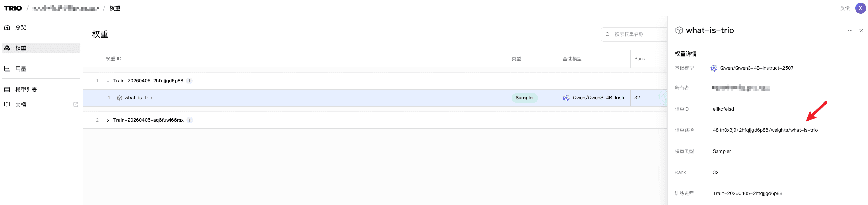
Task: Select 用量 in the sidebar
Action: pyautogui.click(x=21, y=69)
